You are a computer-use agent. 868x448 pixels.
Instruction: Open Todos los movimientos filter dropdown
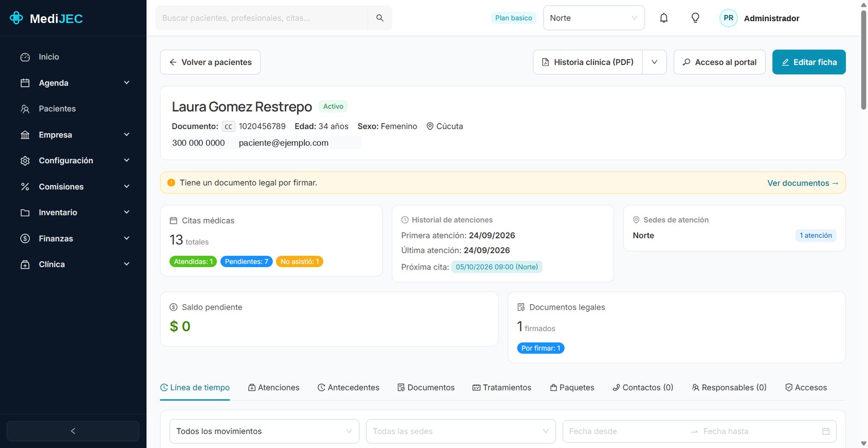click(264, 431)
